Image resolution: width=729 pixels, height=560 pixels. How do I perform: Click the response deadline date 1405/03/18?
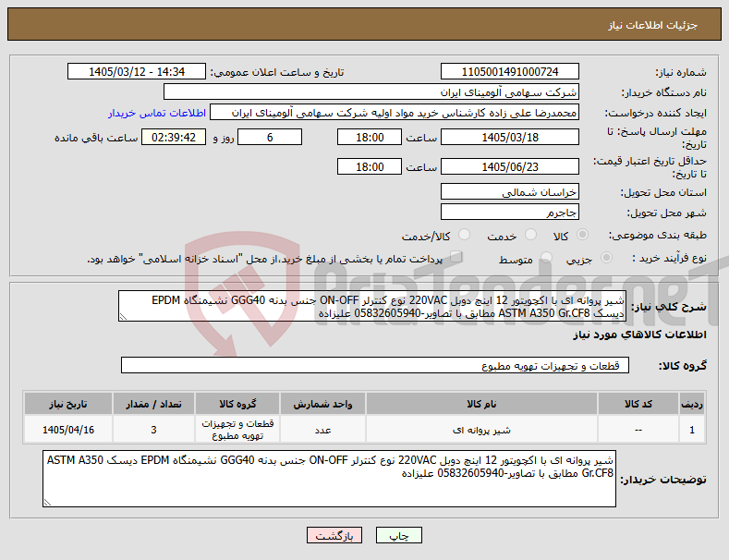509,137
